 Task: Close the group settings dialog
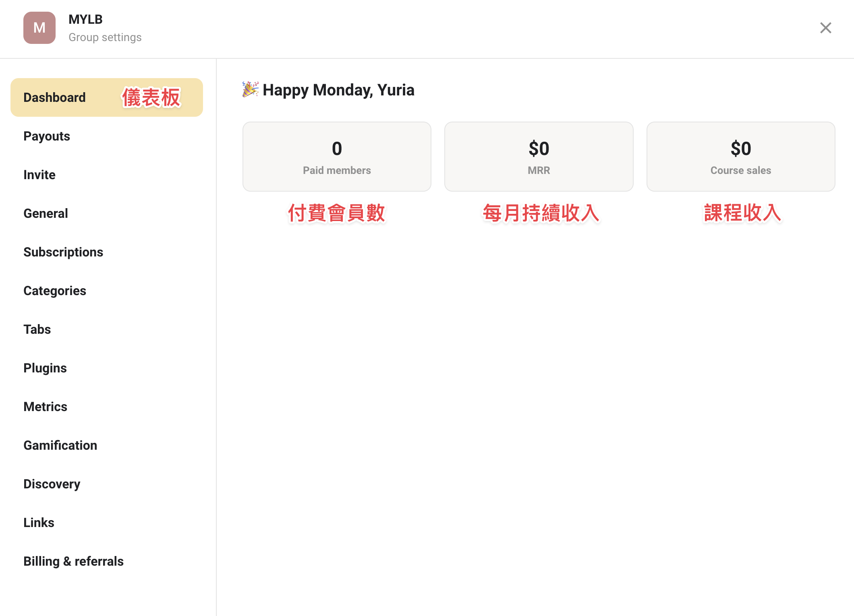(x=826, y=28)
